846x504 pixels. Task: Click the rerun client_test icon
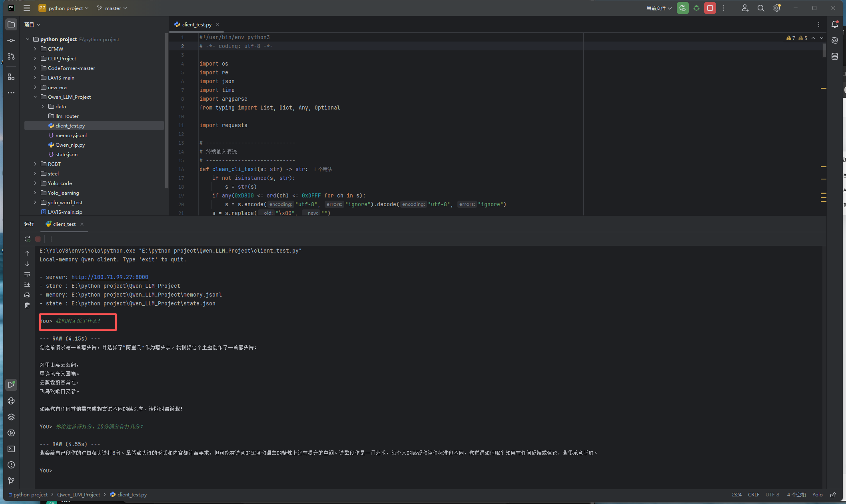27,239
